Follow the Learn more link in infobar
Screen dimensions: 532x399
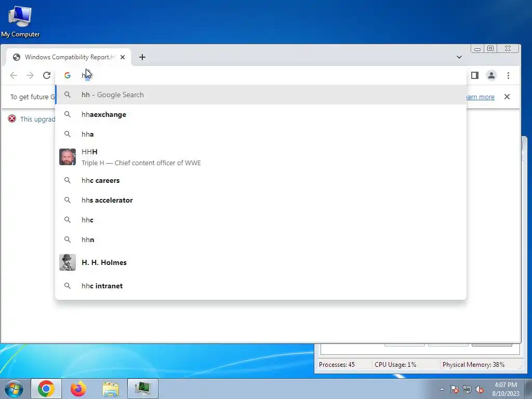coord(480,97)
